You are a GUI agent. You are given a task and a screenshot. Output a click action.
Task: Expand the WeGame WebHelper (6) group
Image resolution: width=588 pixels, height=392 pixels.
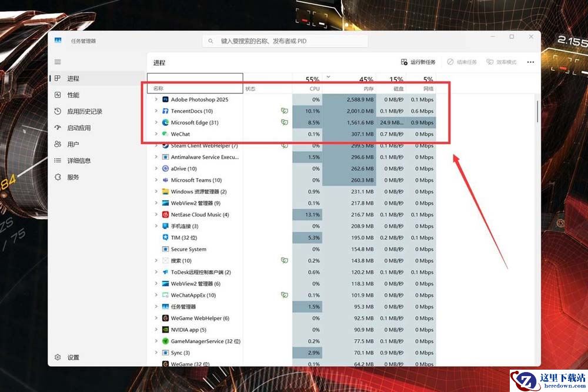coord(156,318)
